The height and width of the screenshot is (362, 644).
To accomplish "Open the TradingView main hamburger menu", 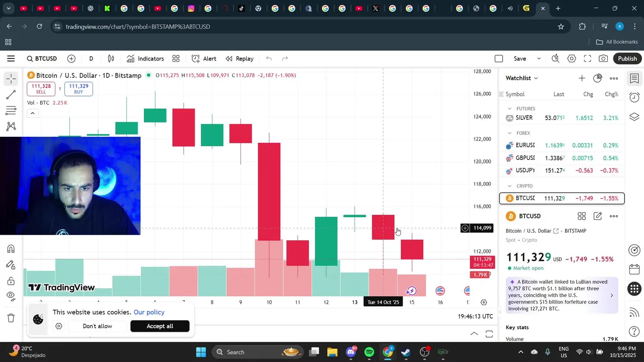I will click(11, 59).
